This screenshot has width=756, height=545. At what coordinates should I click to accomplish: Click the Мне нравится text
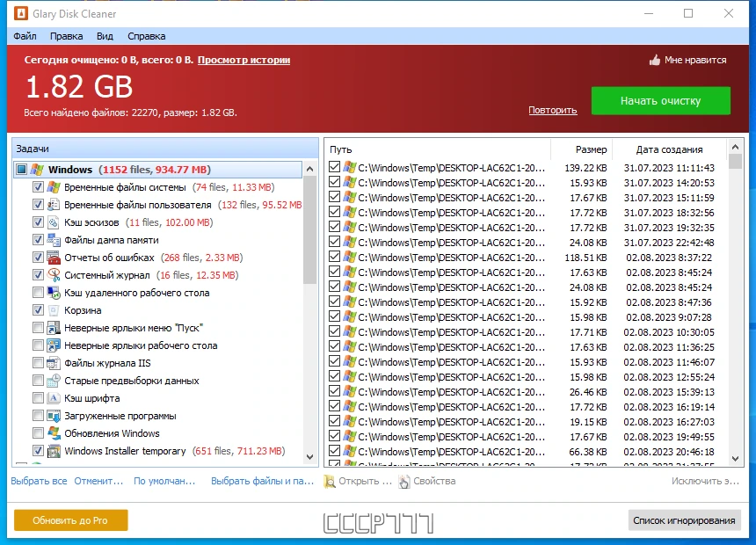click(695, 60)
